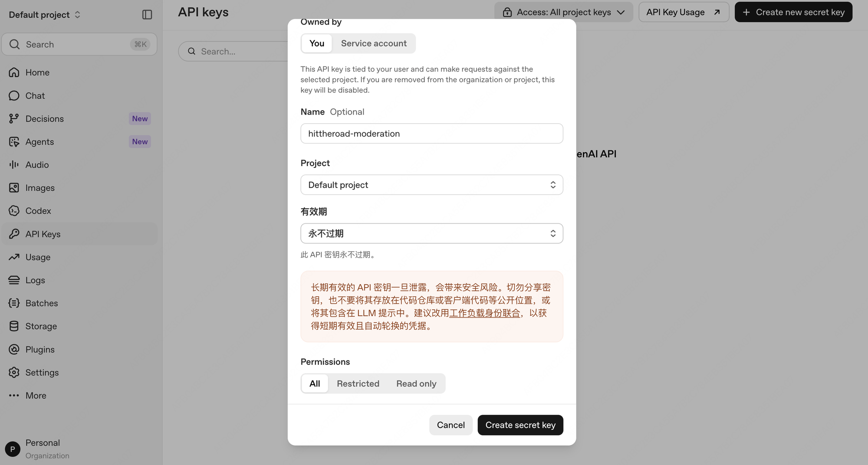
Task: Click the Logs icon in sidebar
Action: [14, 280]
